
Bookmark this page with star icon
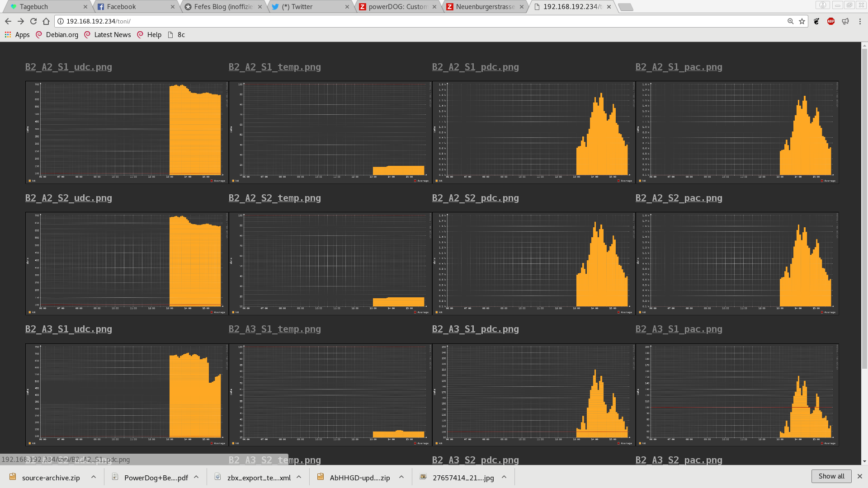[x=802, y=21]
